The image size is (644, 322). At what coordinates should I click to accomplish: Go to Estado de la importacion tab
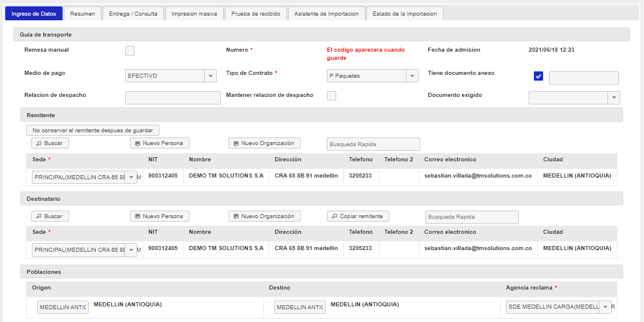point(405,14)
